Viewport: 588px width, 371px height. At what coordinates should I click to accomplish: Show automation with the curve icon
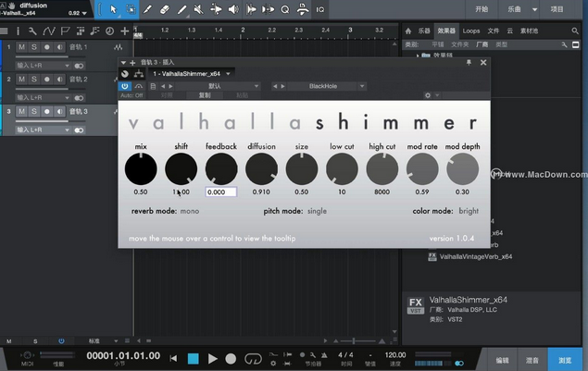point(49,31)
